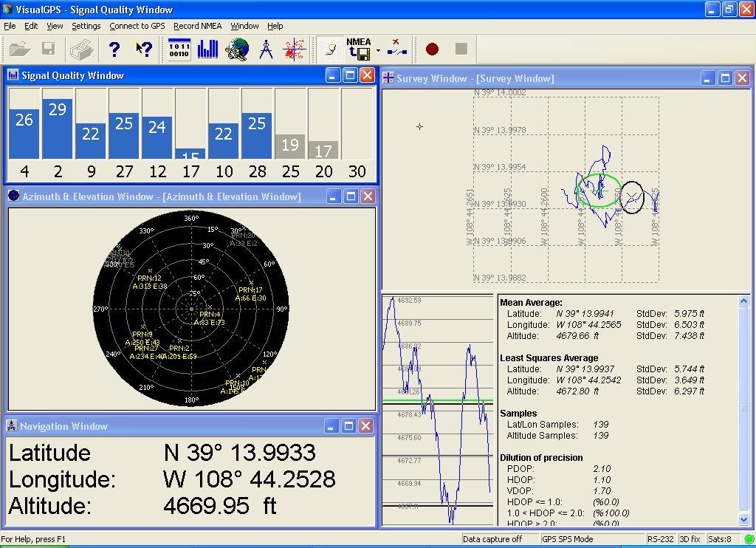Viewport: 756px width, 548px height.
Task: Click the Data capture off status entry
Action: (492, 539)
